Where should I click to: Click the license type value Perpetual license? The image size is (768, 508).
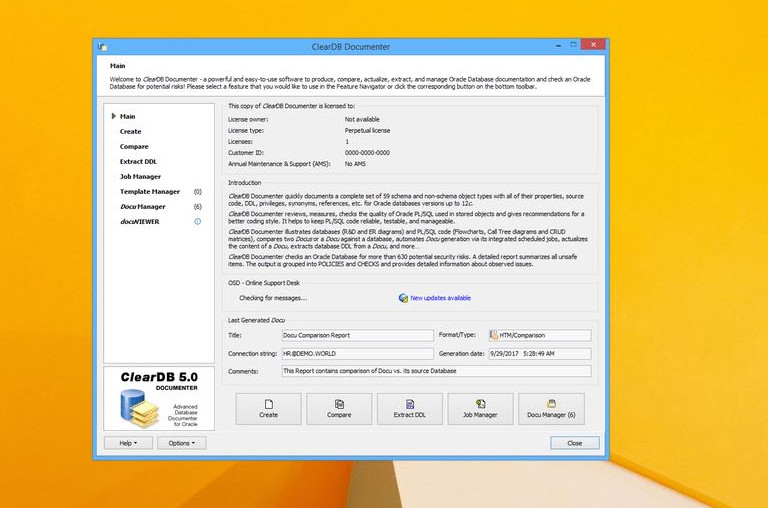[x=367, y=130]
